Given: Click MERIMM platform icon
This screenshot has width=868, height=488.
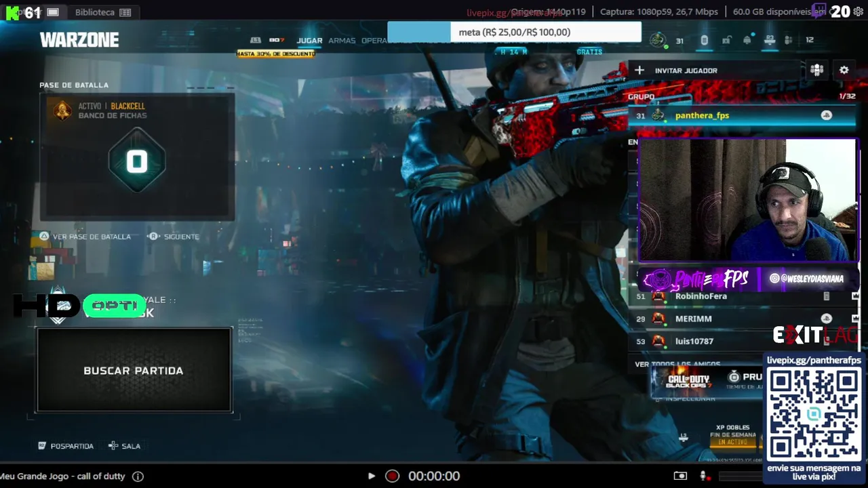Looking at the screenshot, I should [x=826, y=319].
